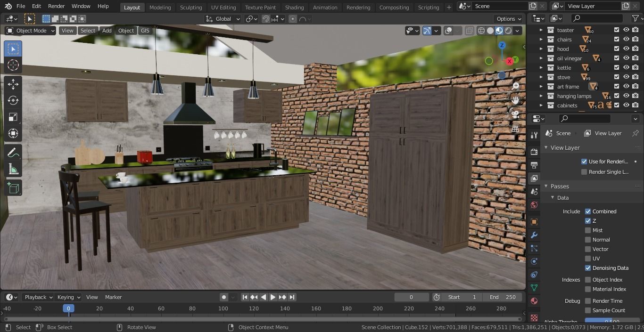644x332 pixels.
Task: Select the Cursor tool in the viewport toolbar
Action: coord(13,65)
